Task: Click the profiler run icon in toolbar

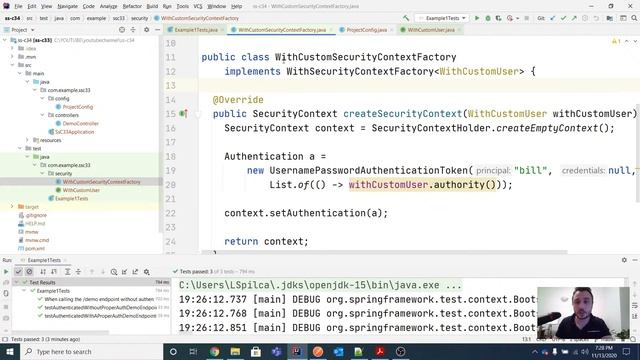Action: point(509,18)
